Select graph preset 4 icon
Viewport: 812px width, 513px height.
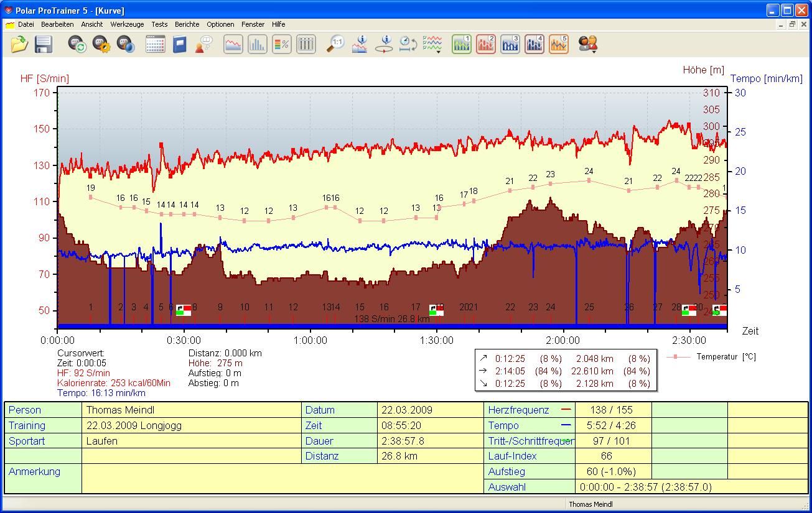pos(534,44)
